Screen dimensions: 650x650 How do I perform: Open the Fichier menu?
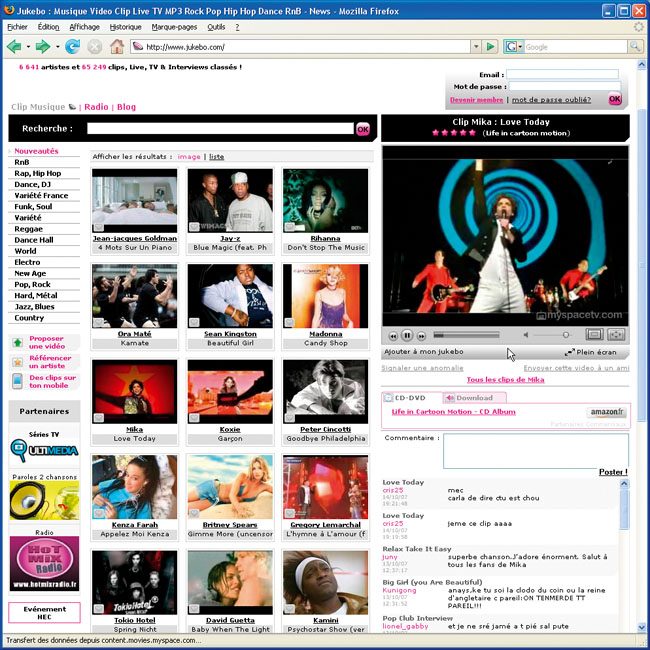click(x=17, y=27)
